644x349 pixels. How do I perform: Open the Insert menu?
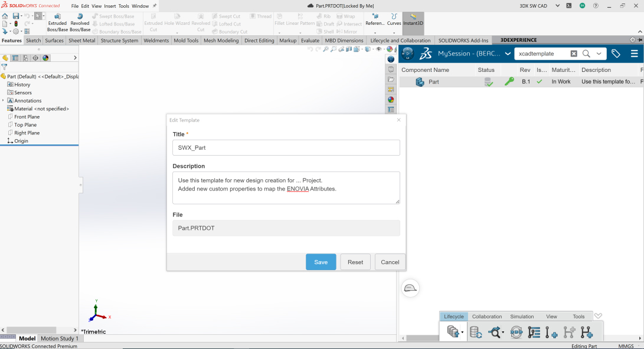[110, 6]
